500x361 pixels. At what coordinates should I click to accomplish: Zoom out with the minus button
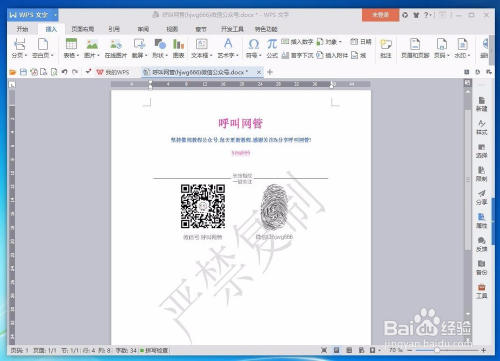[x=410, y=350]
